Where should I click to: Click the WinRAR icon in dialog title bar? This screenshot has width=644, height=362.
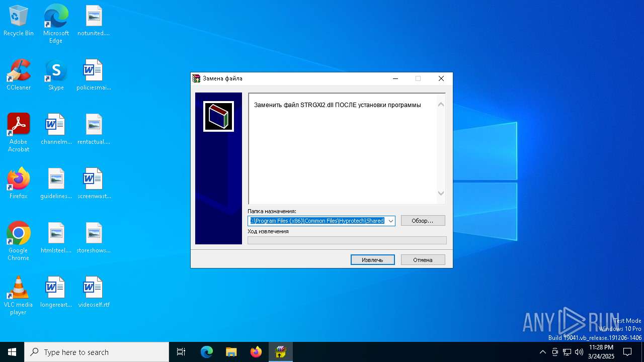(196, 78)
